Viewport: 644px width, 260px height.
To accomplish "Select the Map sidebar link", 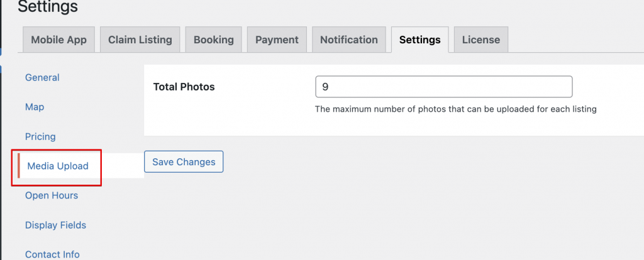I will [x=35, y=107].
